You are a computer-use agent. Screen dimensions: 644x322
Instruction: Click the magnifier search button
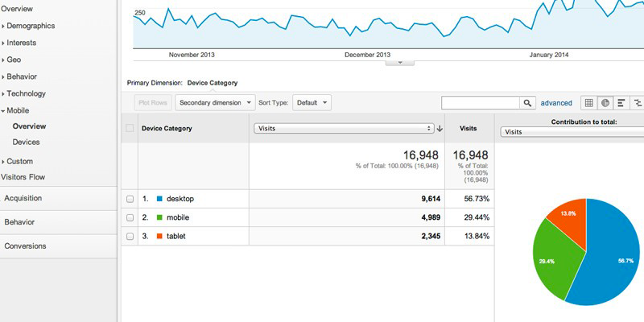coord(528,103)
